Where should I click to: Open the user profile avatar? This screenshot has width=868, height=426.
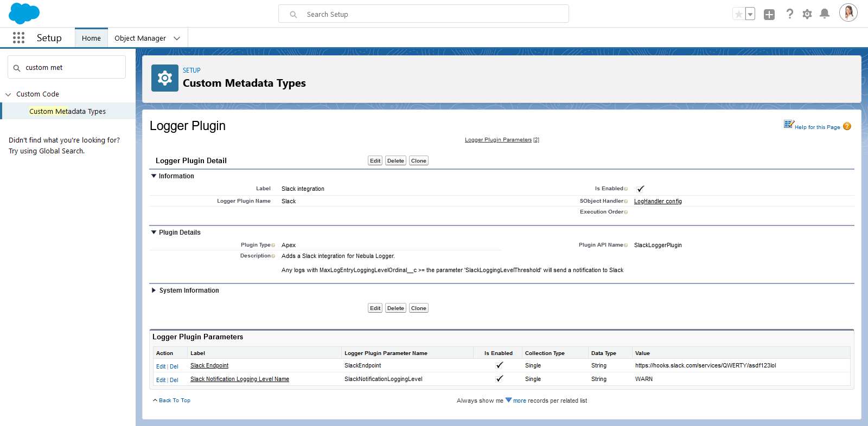pos(848,12)
